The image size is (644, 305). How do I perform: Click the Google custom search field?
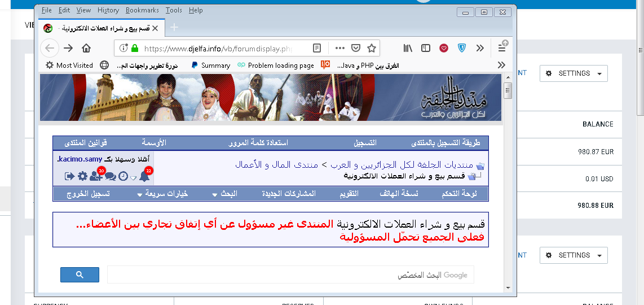point(290,275)
